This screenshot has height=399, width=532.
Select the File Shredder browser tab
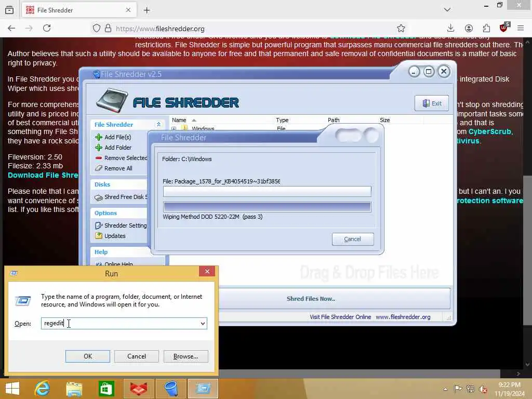click(79, 10)
